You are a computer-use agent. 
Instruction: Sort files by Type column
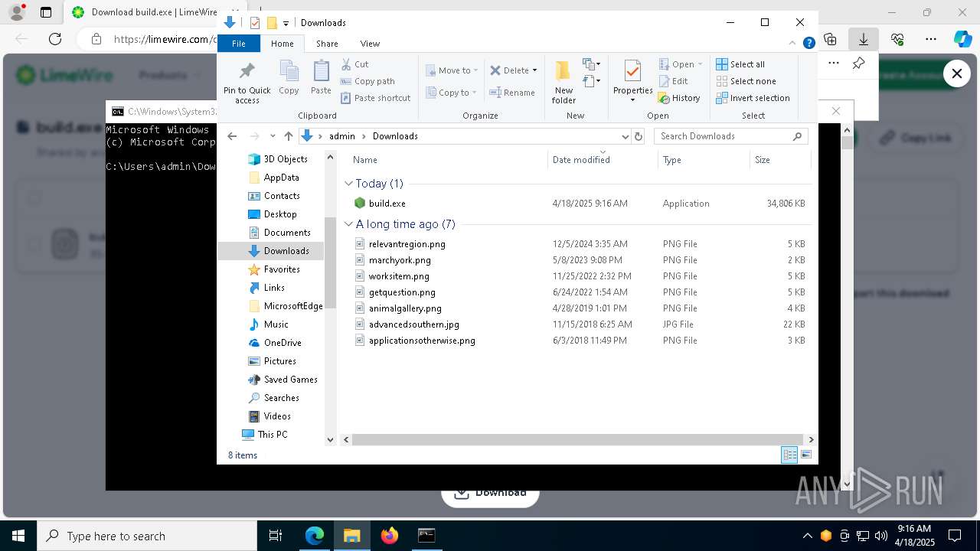[704, 160]
